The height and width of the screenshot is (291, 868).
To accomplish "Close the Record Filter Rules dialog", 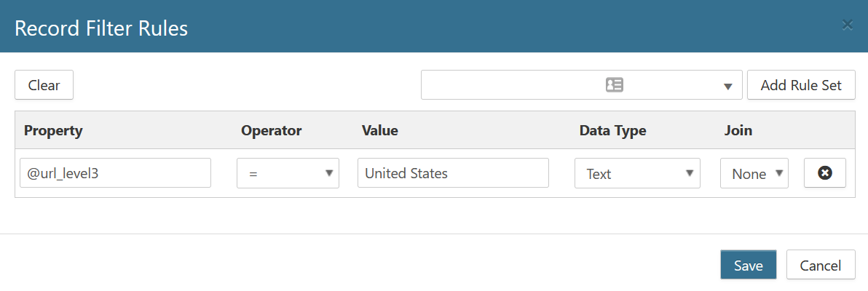I will pyautogui.click(x=847, y=25).
